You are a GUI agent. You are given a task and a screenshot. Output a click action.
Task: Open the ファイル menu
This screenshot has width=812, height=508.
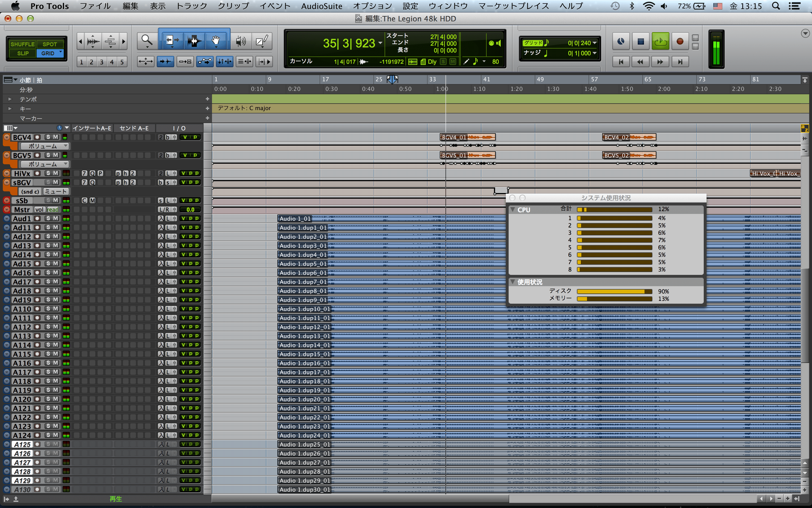pyautogui.click(x=95, y=6)
